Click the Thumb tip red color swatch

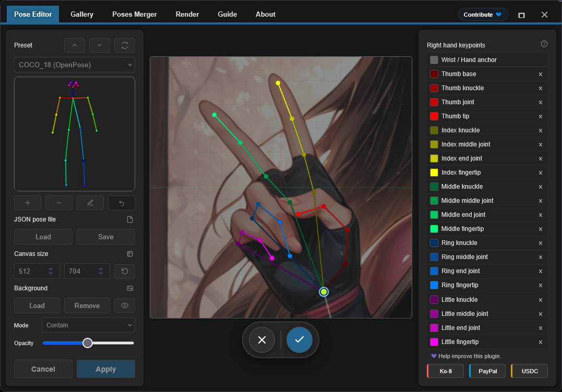point(434,116)
